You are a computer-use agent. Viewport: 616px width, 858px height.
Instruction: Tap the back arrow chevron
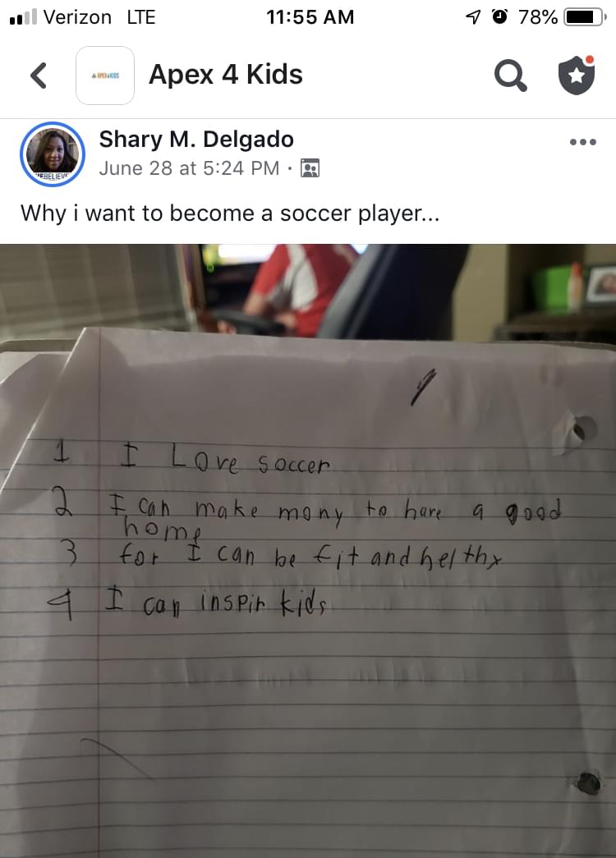39,75
